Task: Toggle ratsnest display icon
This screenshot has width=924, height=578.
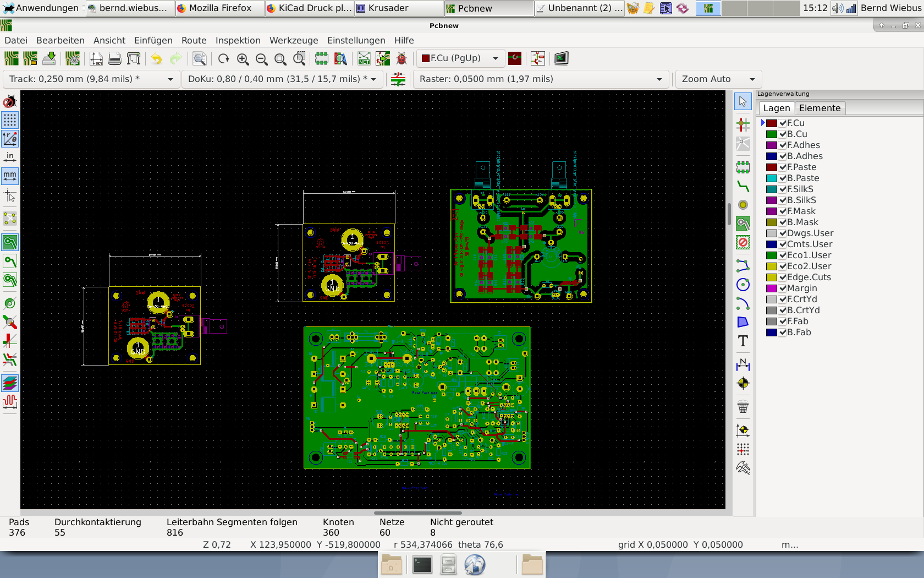Action: [x=10, y=219]
